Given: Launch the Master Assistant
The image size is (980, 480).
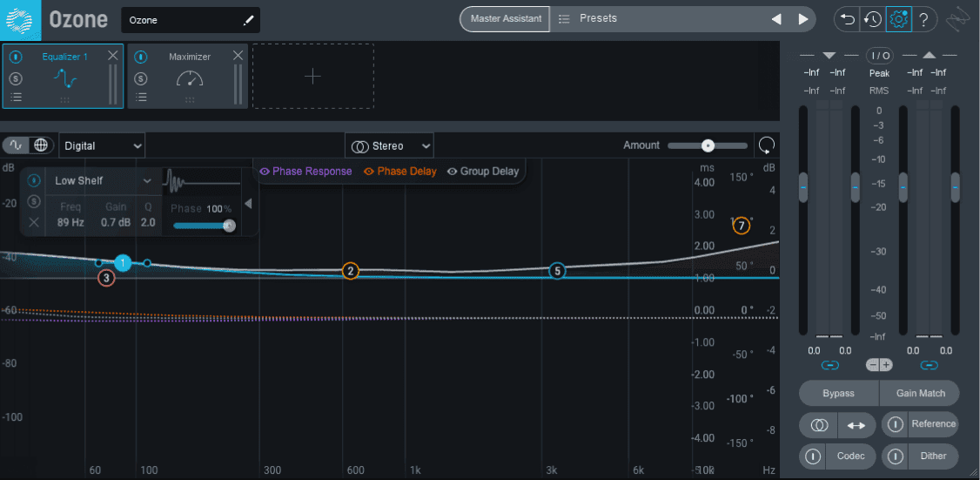Looking at the screenshot, I should tap(506, 19).
